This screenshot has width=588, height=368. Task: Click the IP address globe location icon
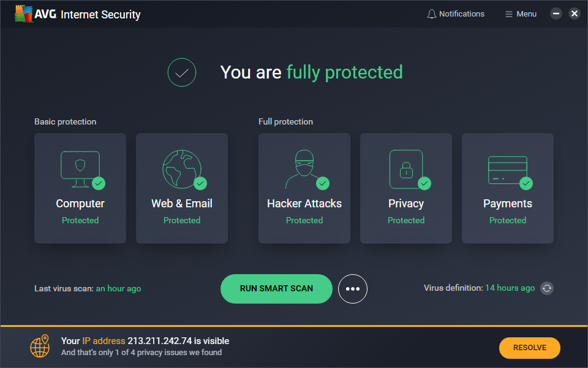click(40, 347)
